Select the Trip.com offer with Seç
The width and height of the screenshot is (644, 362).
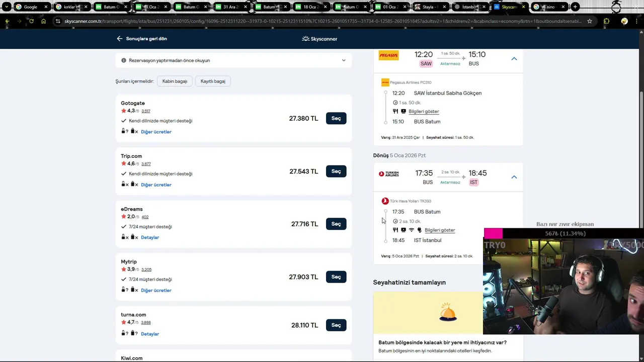[336, 171]
